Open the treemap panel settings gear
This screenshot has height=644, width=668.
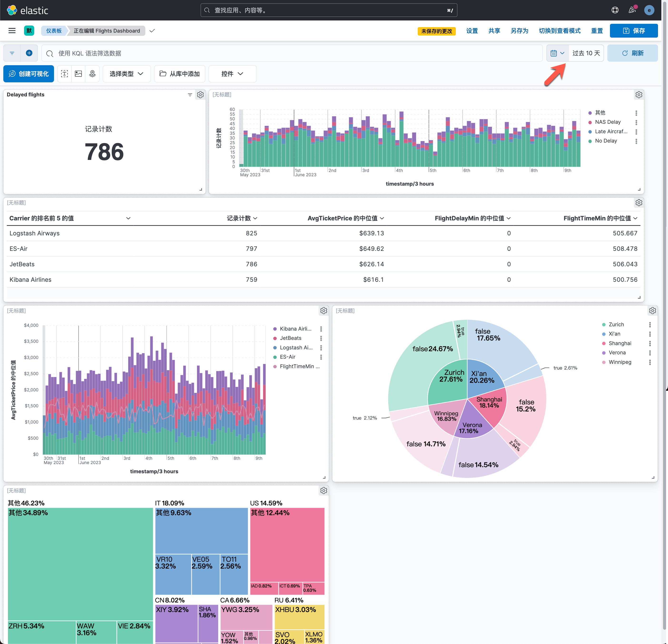324,490
